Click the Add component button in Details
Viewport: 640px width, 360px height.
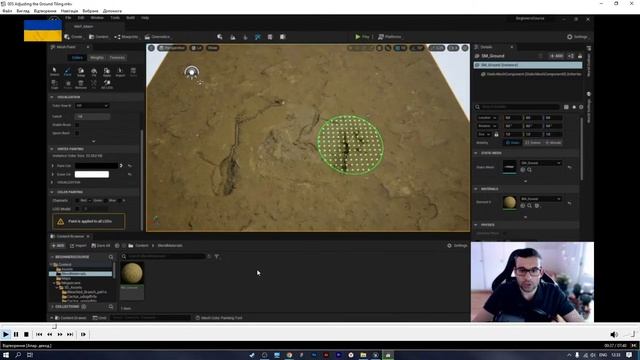click(556, 56)
